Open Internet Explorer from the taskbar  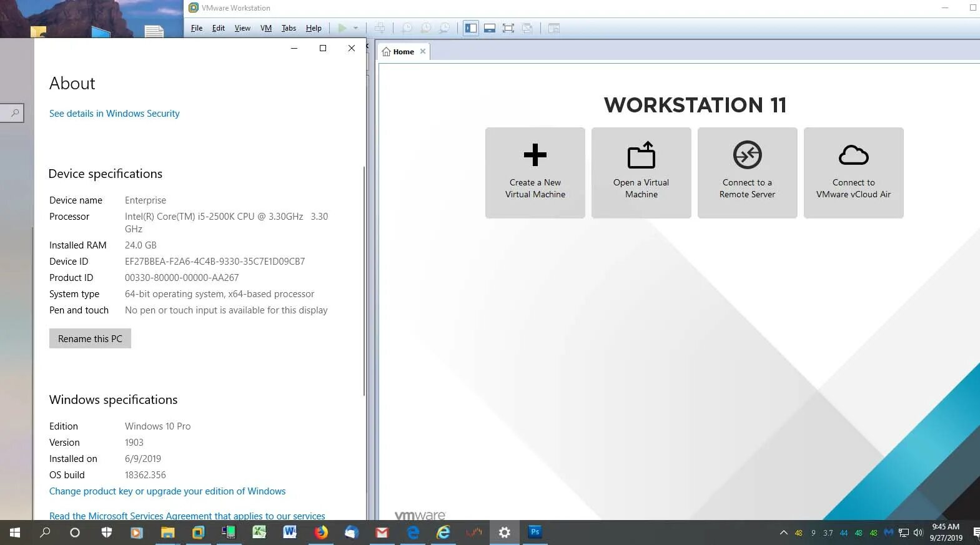coord(443,533)
